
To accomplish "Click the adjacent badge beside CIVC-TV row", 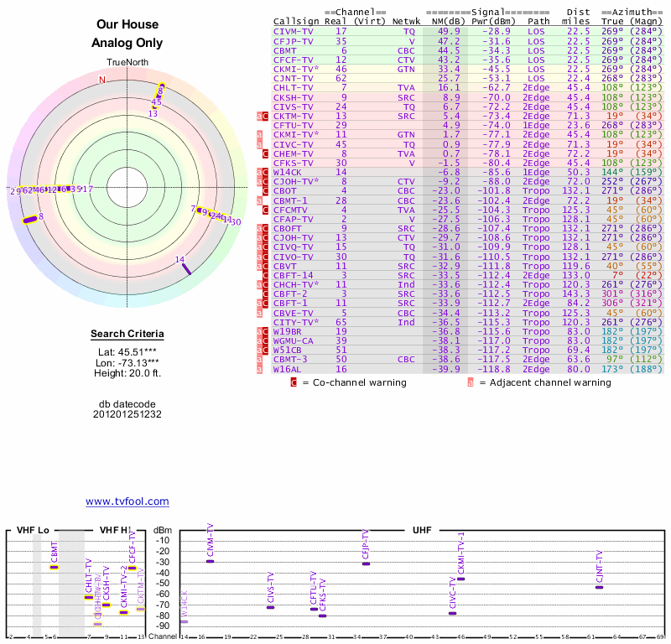I will click(259, 144).
